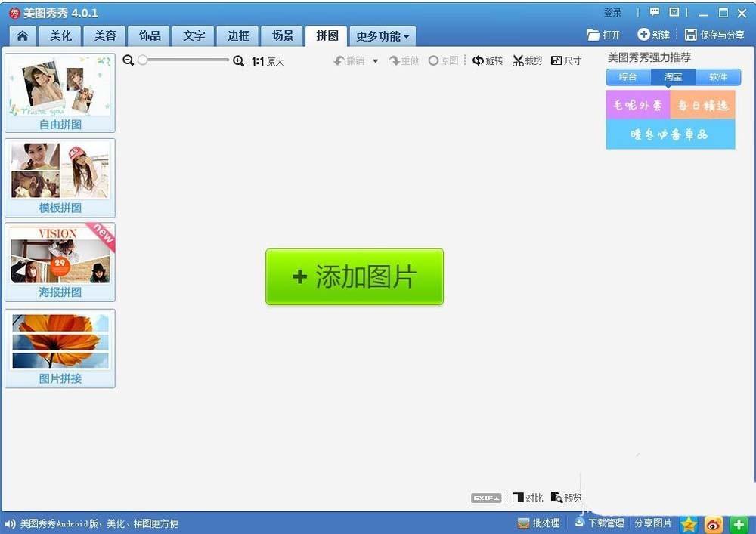
Task: Toggle the compare (对比) view
Action: pyautogui.click(x=527, y=498)
